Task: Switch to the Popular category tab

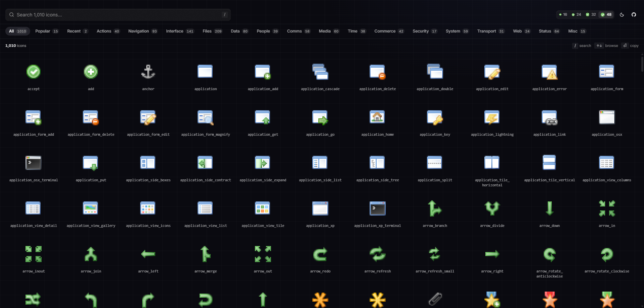Action: (47, 31)
